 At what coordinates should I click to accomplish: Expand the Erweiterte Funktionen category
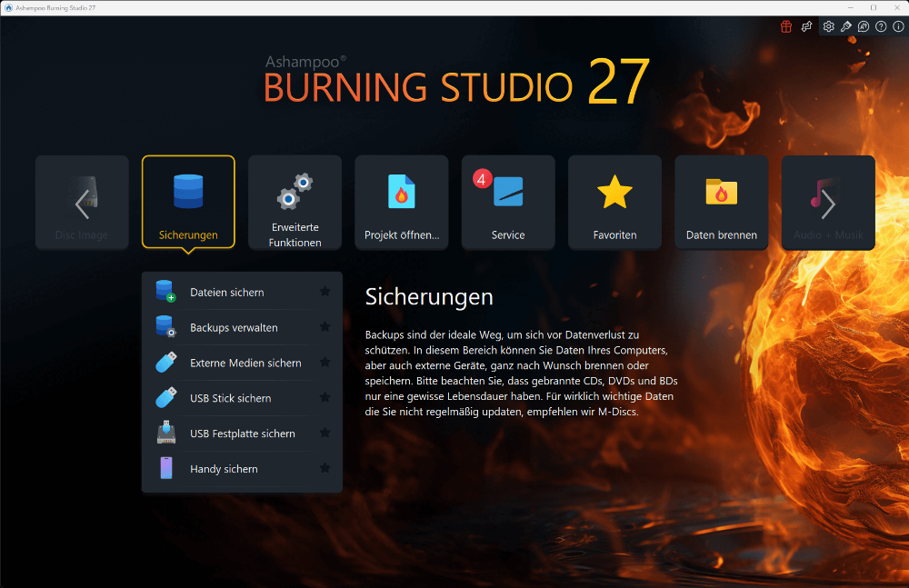295,203
